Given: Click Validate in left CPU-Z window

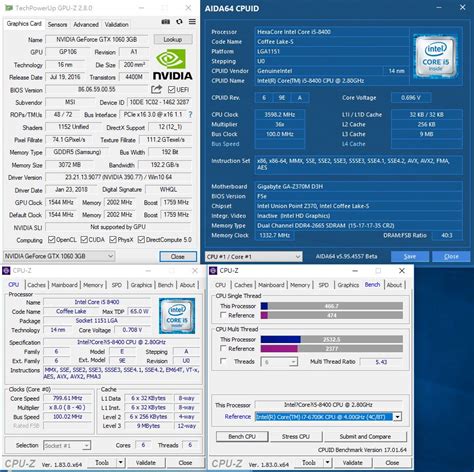Looking at the screenshot, I should click(146, 463).
